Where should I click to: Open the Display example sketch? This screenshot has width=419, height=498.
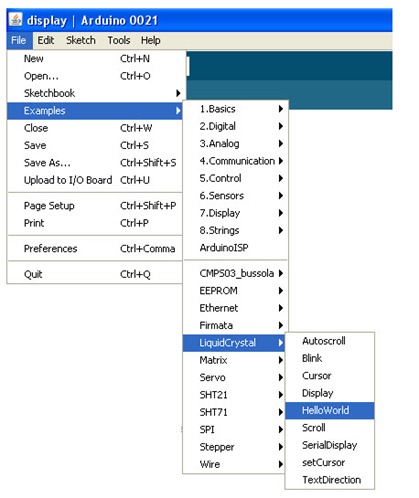[330, 393]
